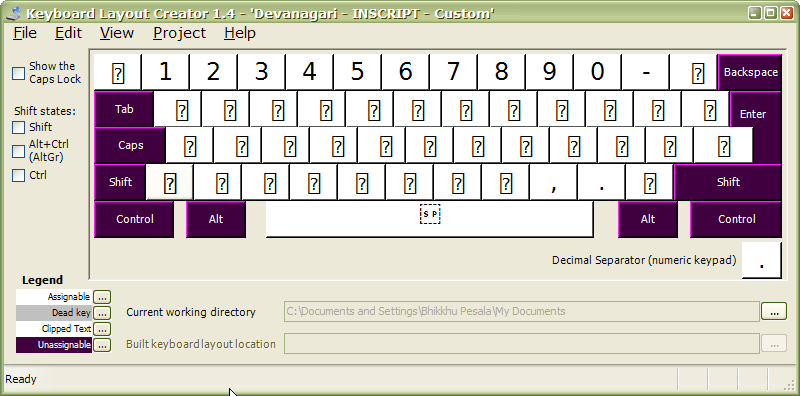Open the Project menu
This screenshot has height=396, width=800.
(179, 33)
